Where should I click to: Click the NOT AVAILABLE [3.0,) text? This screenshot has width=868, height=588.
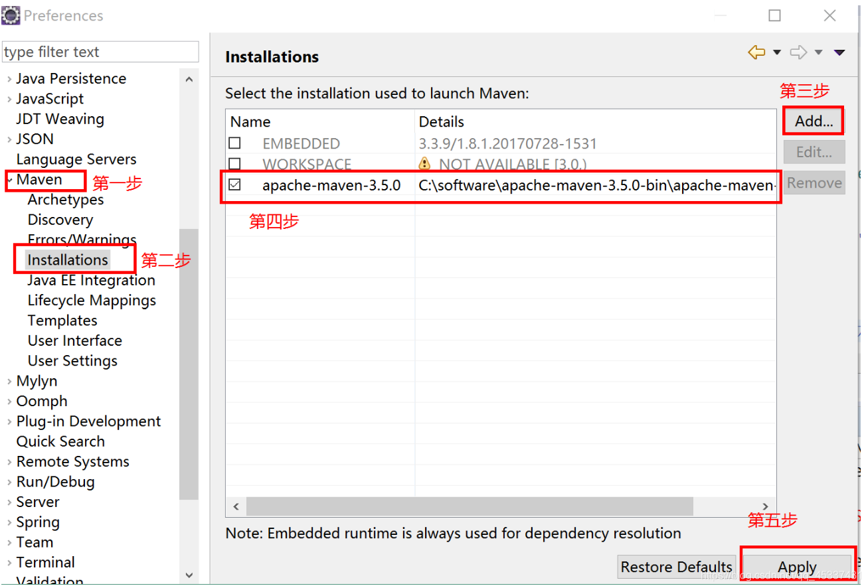pyautogui.click(x=513, y=164)
